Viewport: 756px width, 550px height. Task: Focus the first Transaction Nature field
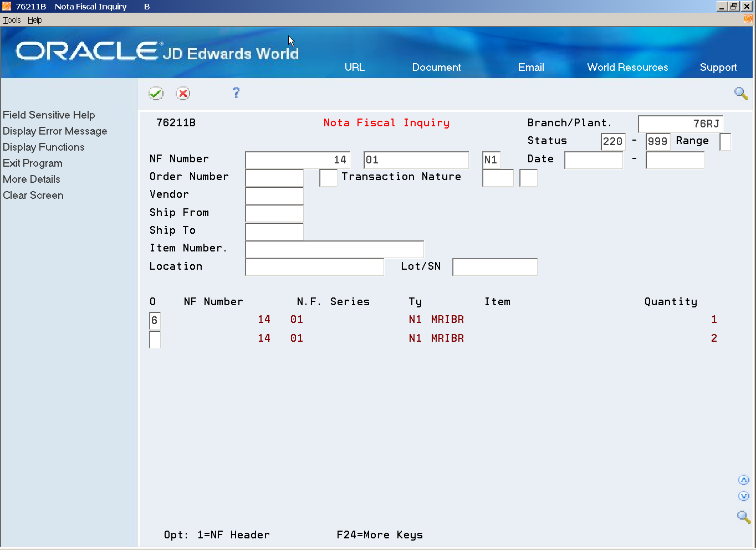click(x=498, y=178)
